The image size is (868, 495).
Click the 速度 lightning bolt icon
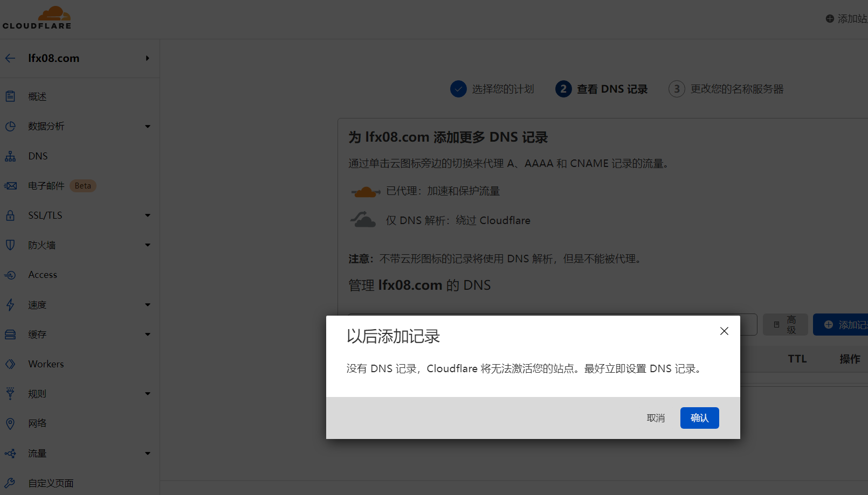click(x=10, y=305)
